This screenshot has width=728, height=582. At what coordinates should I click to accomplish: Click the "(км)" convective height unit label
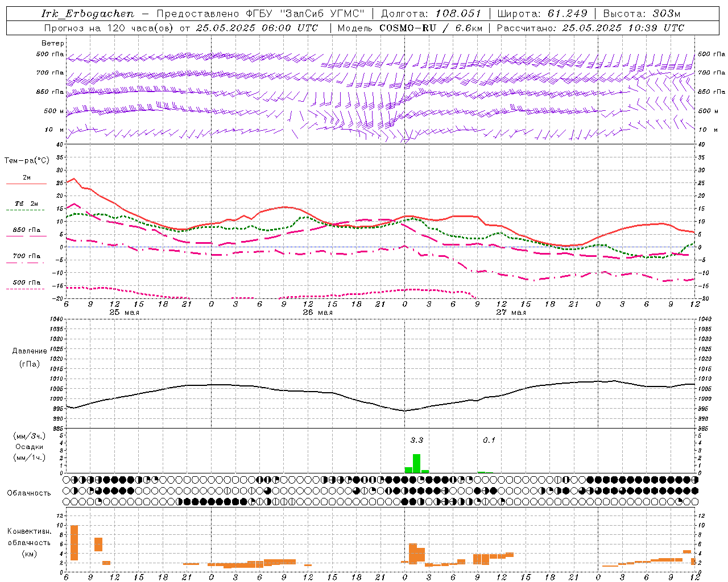click(x=29, y=553)
